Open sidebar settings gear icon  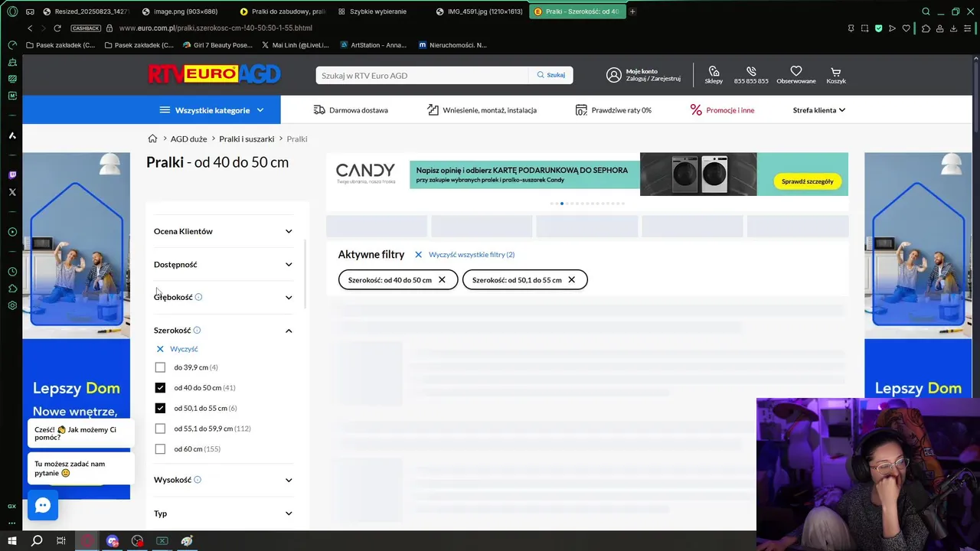click(11, 305)
